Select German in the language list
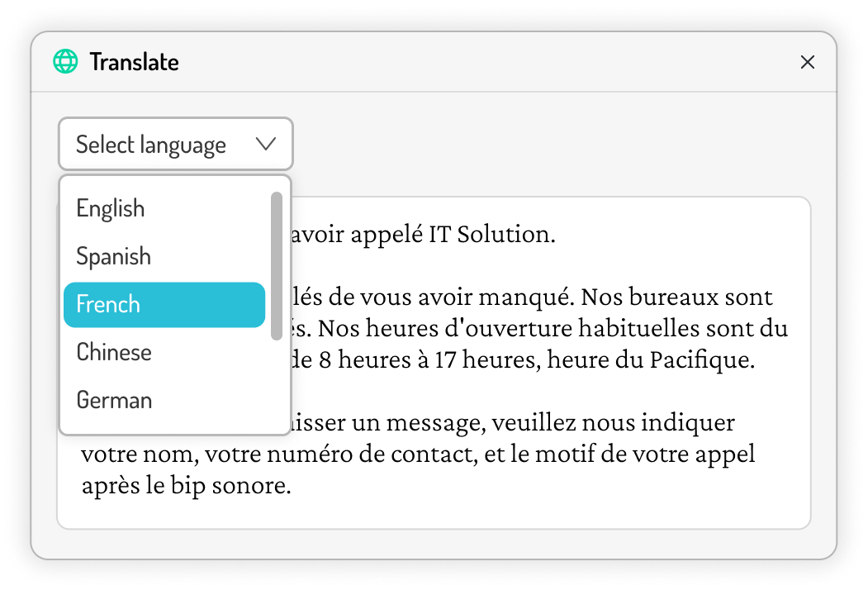Viewport: 868px width, 590px height. click(114, 400)
